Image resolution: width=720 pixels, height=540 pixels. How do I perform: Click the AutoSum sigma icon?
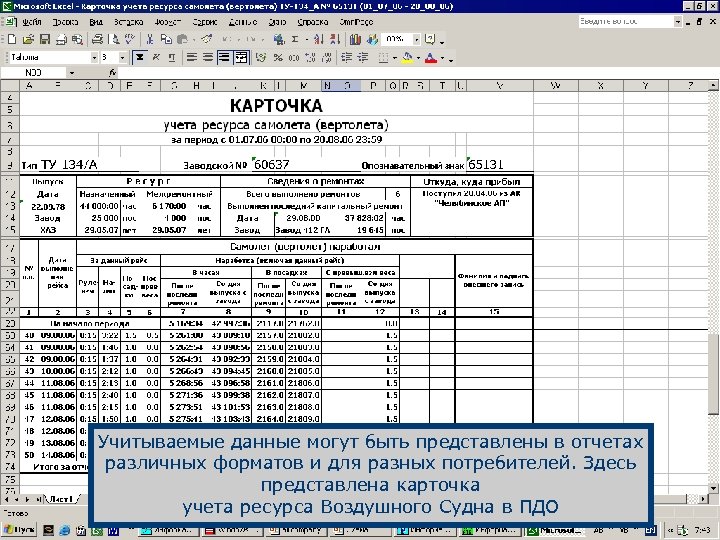click(x=295, y=39)
